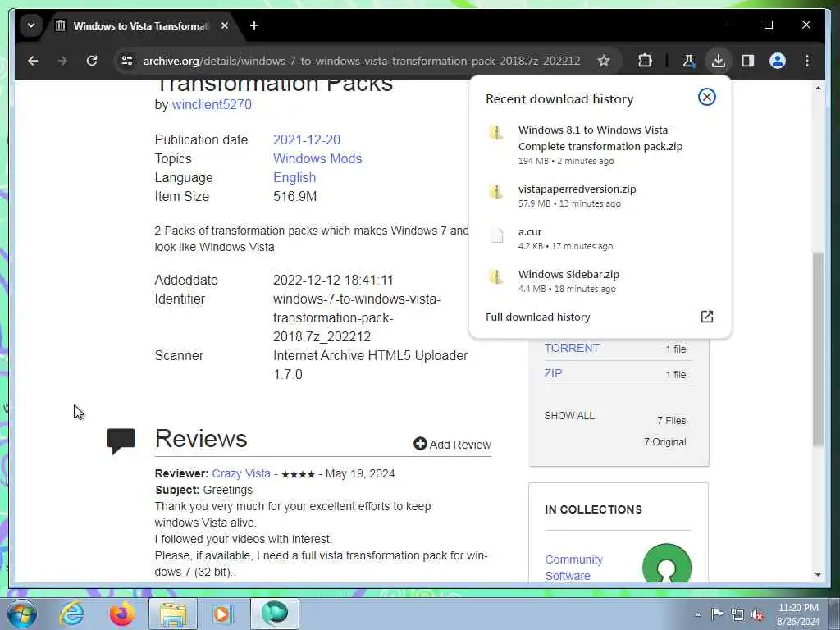Click the active browser taskbar icon
Screen dimensions: 840x630
tap(274, 614)
